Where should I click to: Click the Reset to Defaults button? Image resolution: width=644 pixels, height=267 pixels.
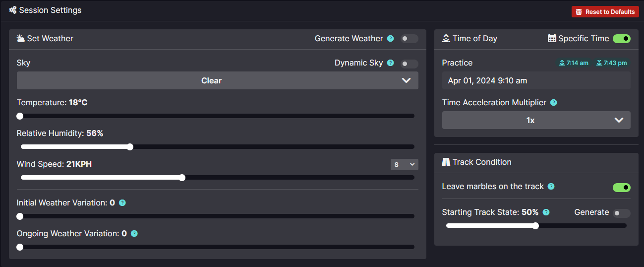tap(605, 12)
